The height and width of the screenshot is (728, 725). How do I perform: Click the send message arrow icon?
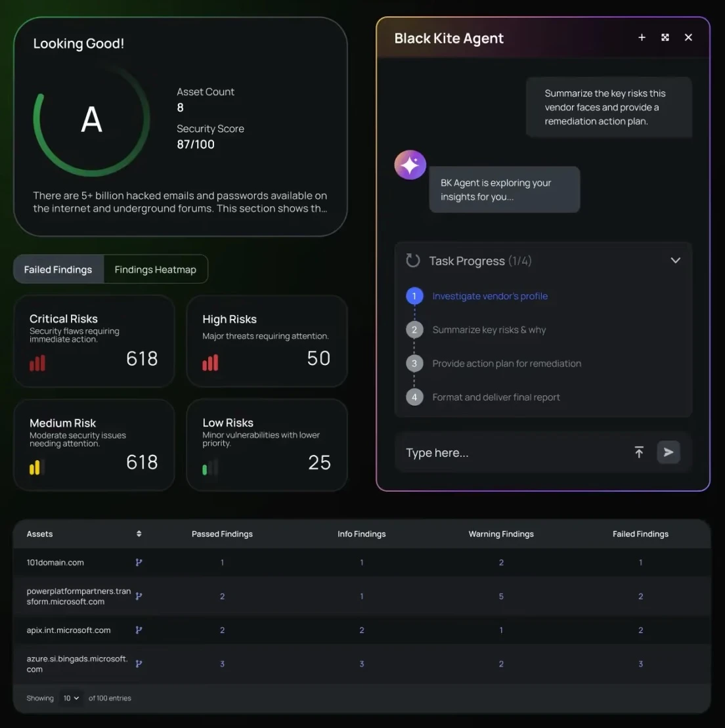click(x=669, y=452)
